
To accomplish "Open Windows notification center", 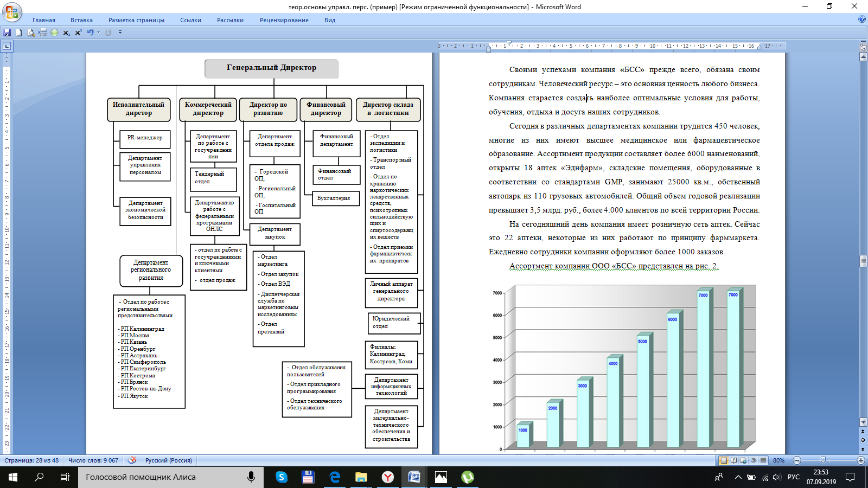I will (850, 477).
